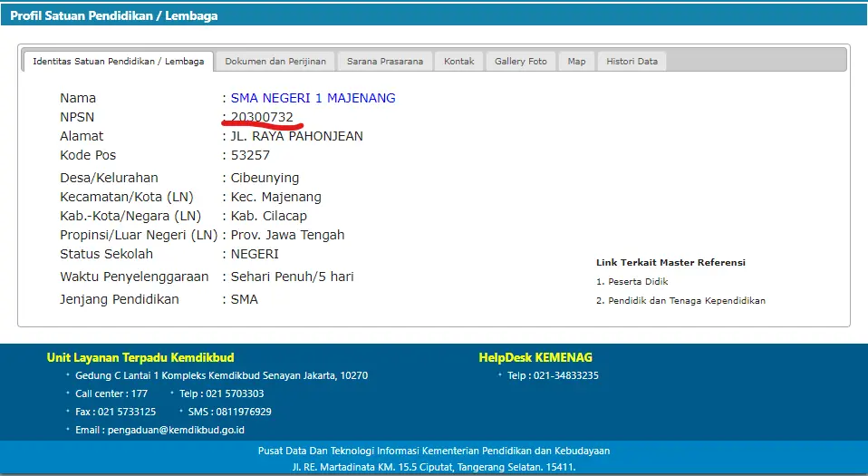
Task: Click the postal code 53257
Action: (250, 155)
